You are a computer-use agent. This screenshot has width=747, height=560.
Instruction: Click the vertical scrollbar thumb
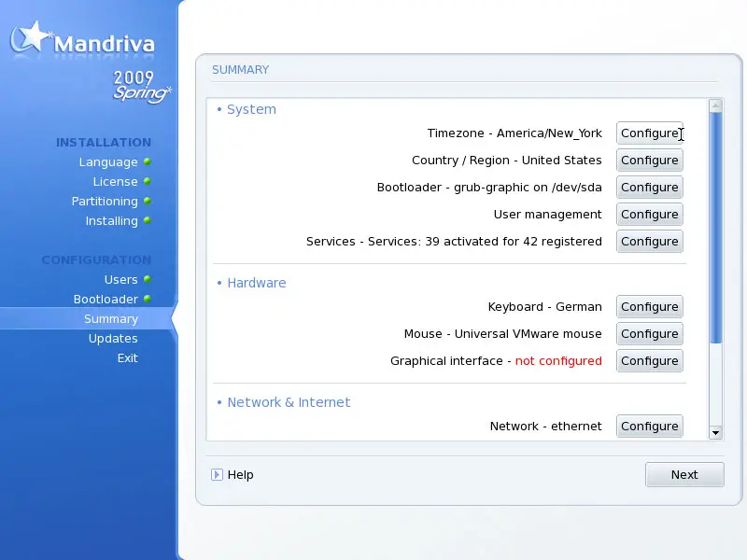(715, 229)
